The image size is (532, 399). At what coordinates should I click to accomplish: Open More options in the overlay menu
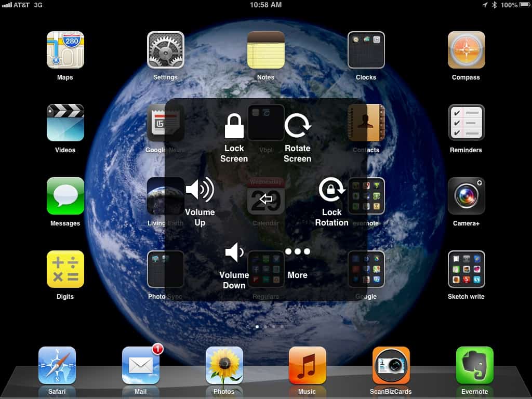[x=298, y=263]
